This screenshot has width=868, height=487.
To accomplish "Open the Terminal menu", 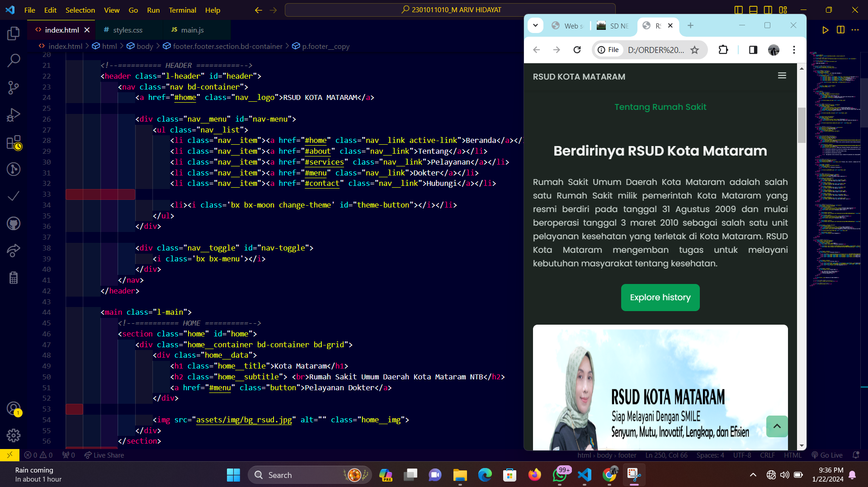I will (x=182, y=10).
